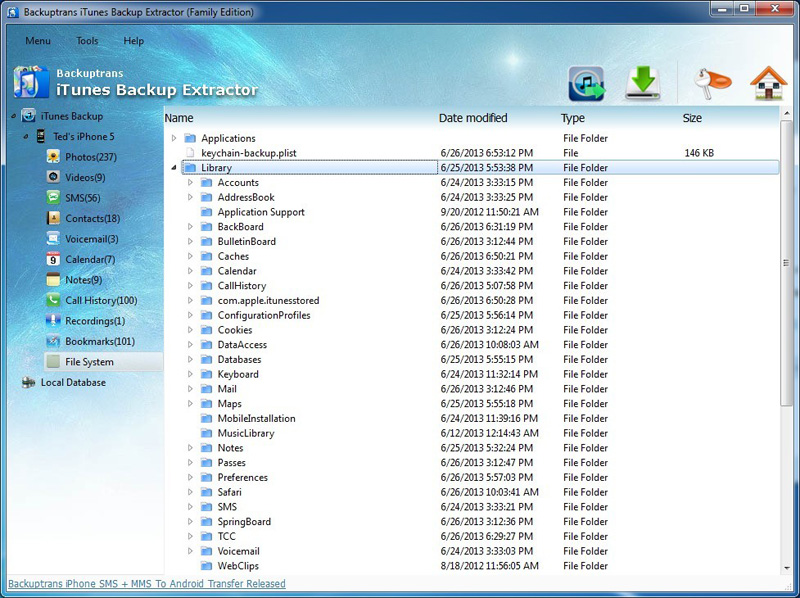Screen dimensions: 800x598
Task: Select Local Database in the sidebar
Action: tap(72, 382)
